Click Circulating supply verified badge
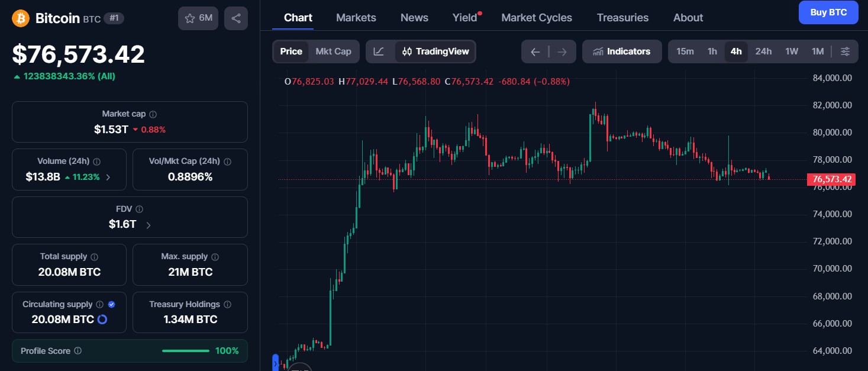The image size is (868, 371). (112, 304)
